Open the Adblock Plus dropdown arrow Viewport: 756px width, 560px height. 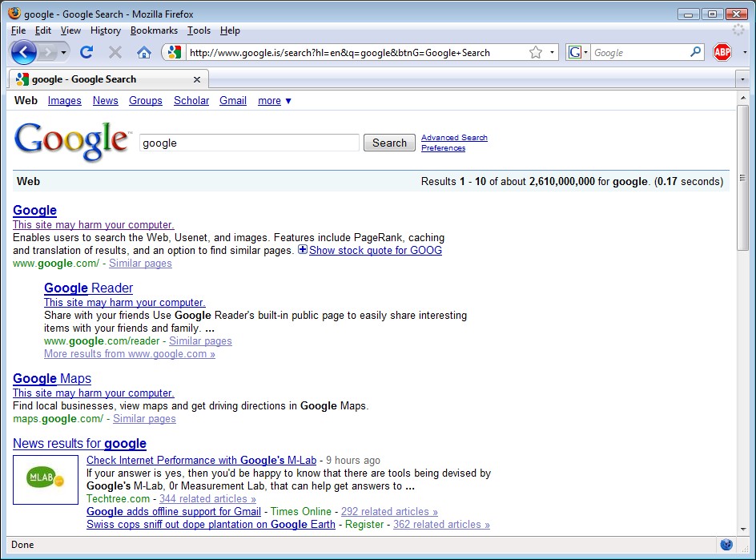point(745,52)
